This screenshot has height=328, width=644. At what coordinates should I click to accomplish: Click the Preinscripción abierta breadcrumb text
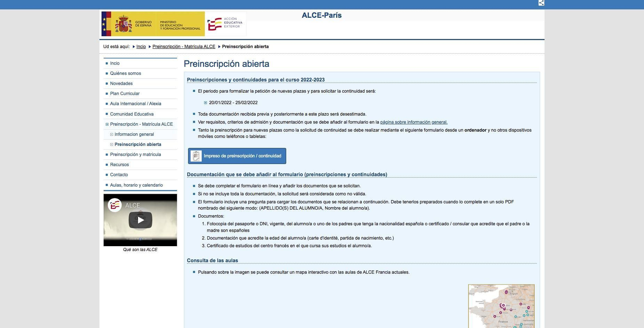pos(245,47)
